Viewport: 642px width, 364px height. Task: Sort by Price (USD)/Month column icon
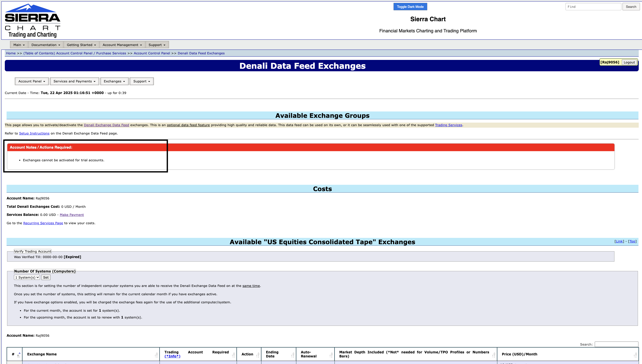(635, 355)
